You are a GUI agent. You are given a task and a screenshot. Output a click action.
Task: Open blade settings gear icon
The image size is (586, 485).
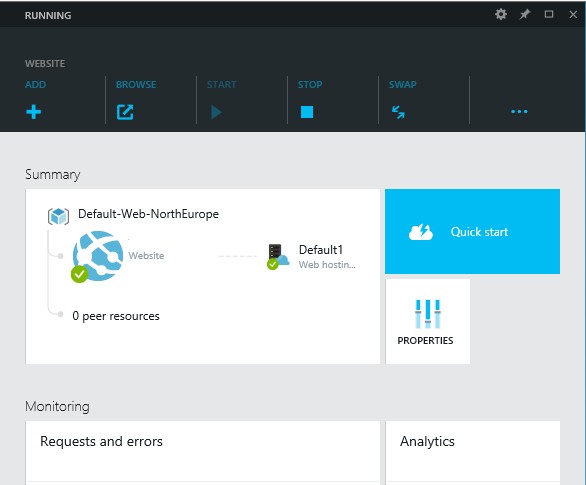(x=501, y=14)
